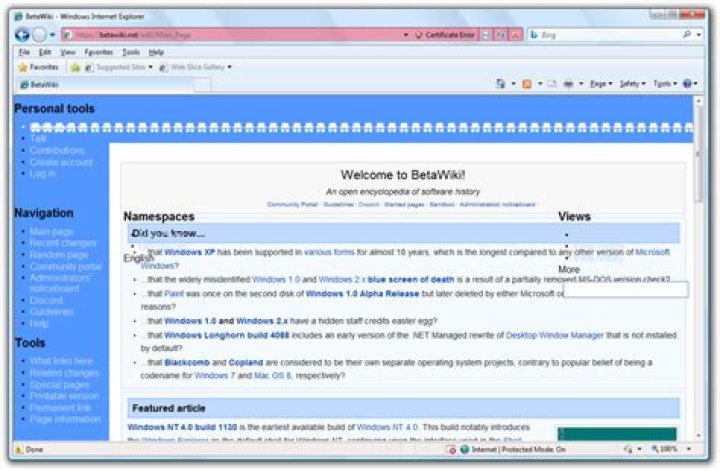Open Main page in Navigation sidebar
Image resolution: width=720 pixels, height=471 pixels.
click(x=51, y=232)
